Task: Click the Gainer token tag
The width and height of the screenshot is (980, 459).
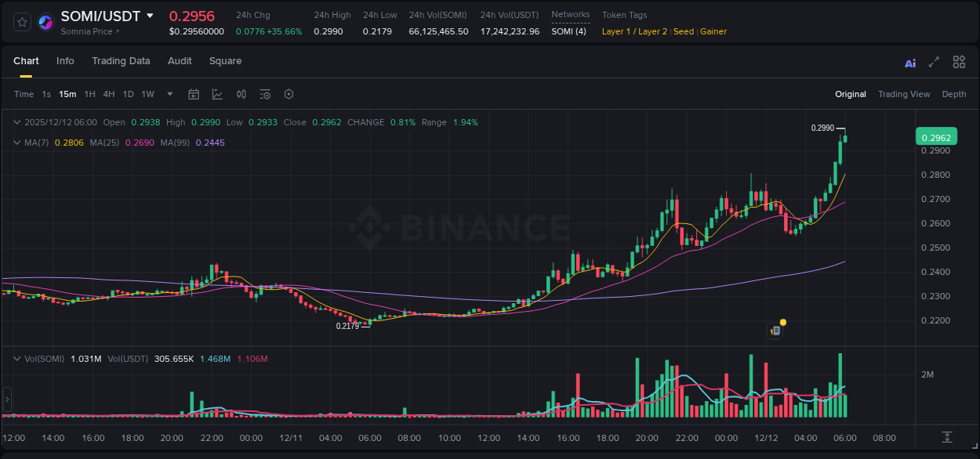Action: (713, 31)
